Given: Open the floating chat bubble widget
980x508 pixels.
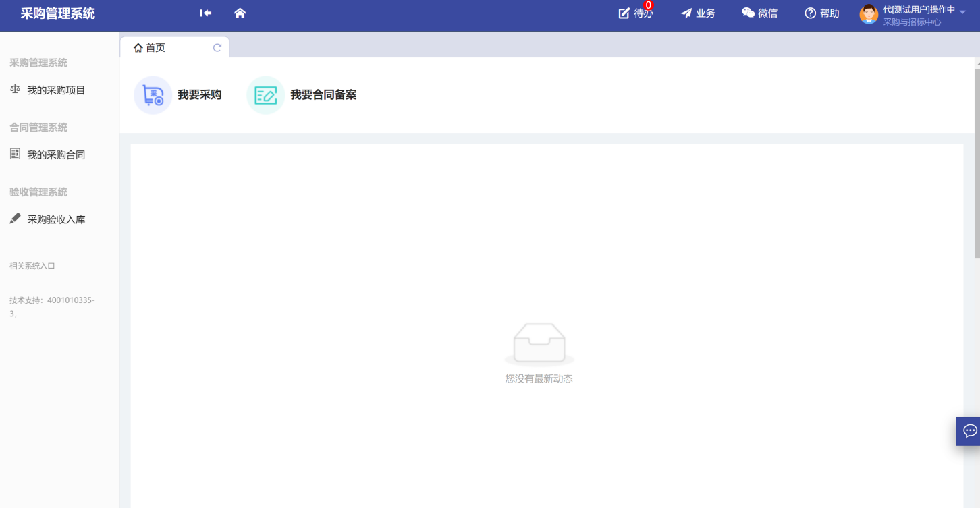Looking at the screenshot, I should [969, 431].
